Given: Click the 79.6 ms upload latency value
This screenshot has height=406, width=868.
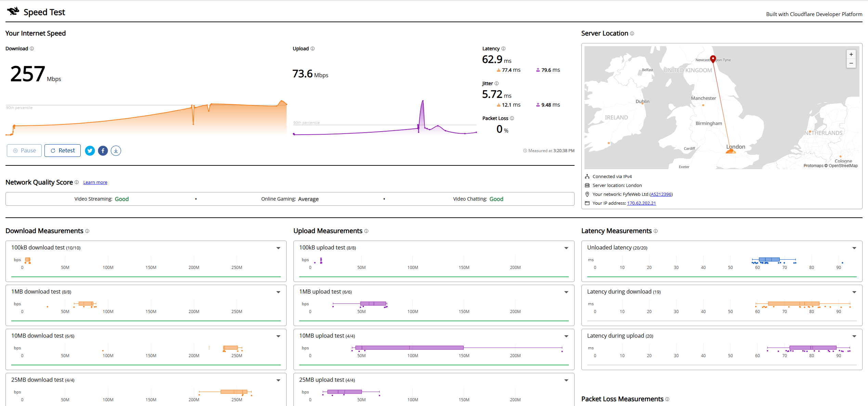Looking at the screenshot, I should [x=548, y=70].
